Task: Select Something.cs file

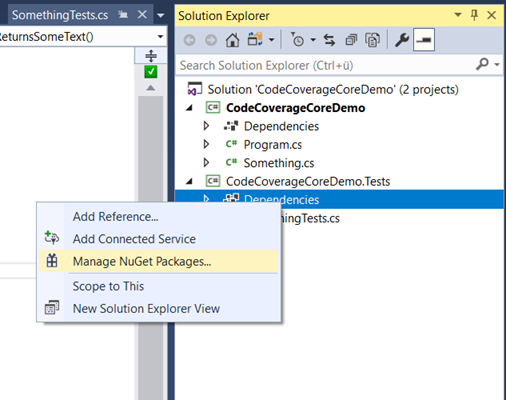Action: (x=279, y=163)
